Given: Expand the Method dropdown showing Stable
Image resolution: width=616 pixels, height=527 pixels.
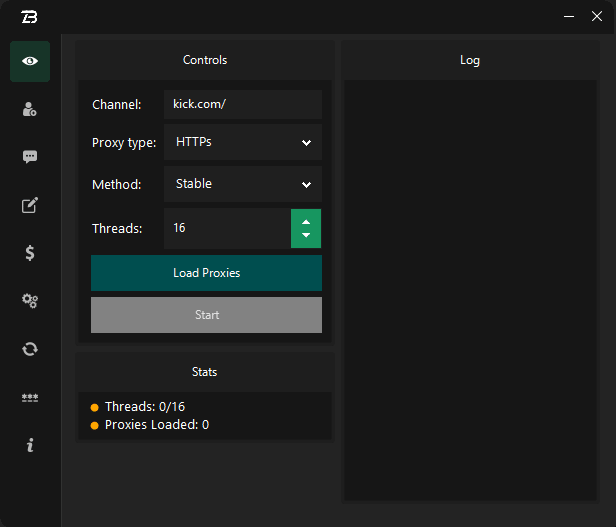Looking at the screenshot, I should pyautogui.click(x=243, y=184).
